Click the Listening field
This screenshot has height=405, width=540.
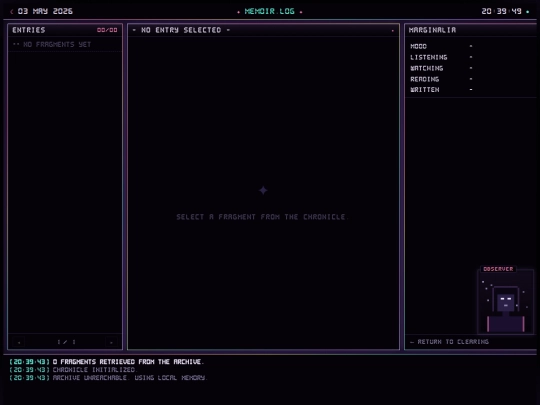pos(470,57)
